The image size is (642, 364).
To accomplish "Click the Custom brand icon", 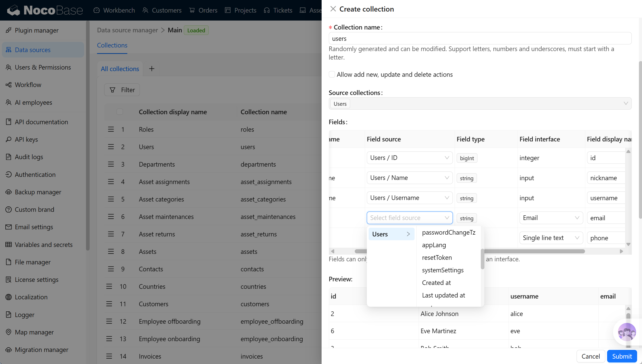I will point(8,209).
